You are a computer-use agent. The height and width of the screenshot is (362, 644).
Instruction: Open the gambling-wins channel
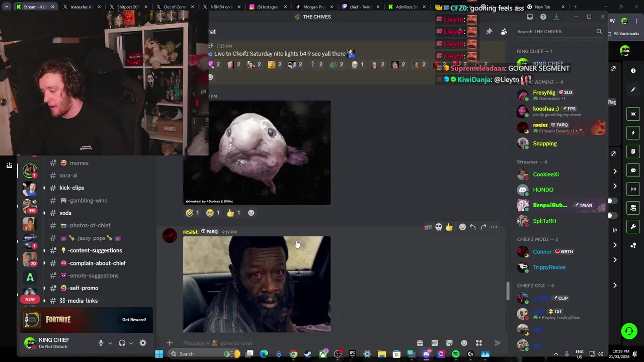click(x=84, y=200)
